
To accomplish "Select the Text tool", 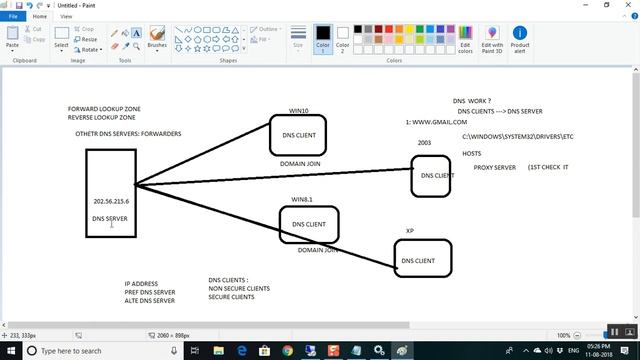I will point(136,33).
